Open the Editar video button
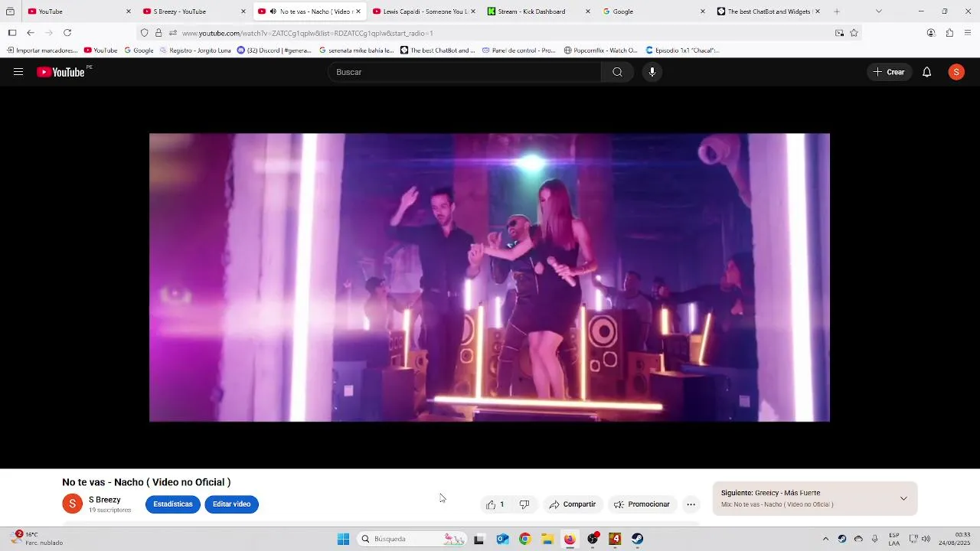The image size is (980, 551). [x=232, y=504]
